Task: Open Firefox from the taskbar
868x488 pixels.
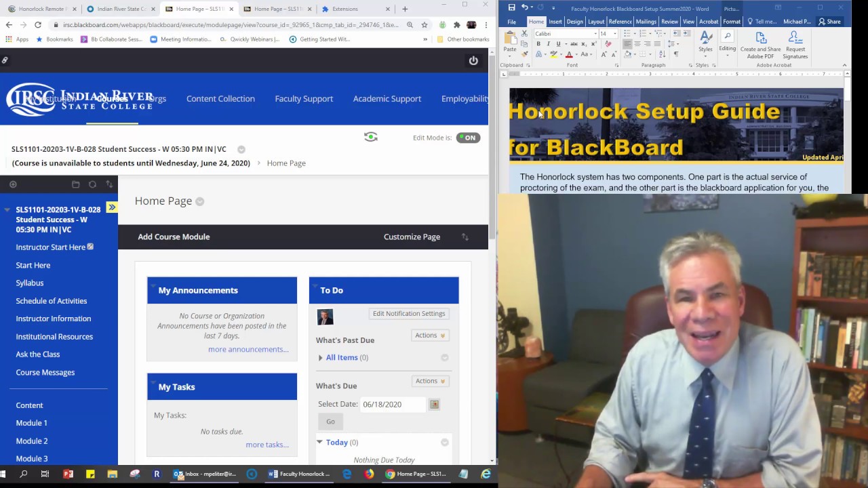Action: 369,474
